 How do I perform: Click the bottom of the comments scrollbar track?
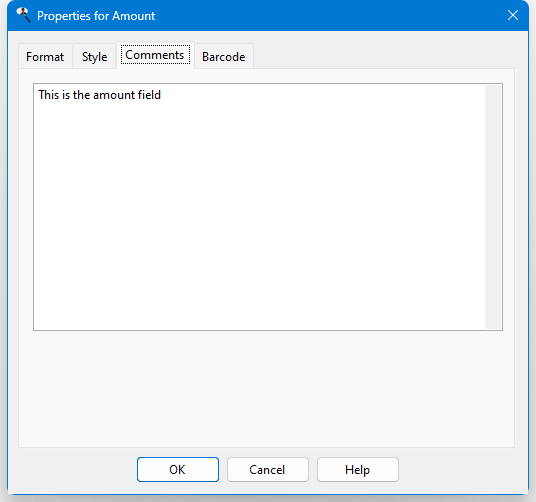pyautogui.click(x=493, y=321)
